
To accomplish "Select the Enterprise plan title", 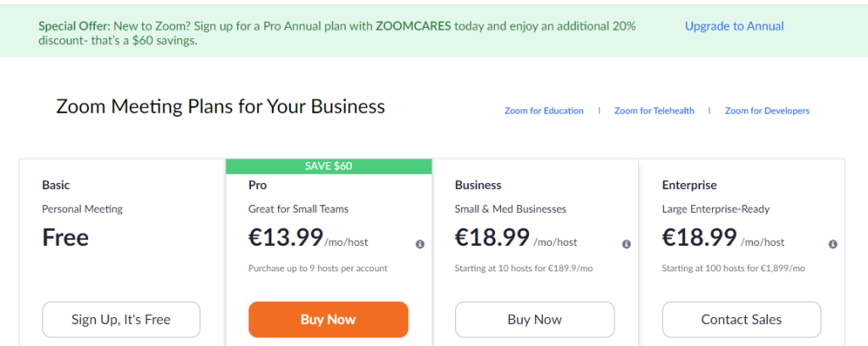I will pyautogui.click(x=689, y=185).
